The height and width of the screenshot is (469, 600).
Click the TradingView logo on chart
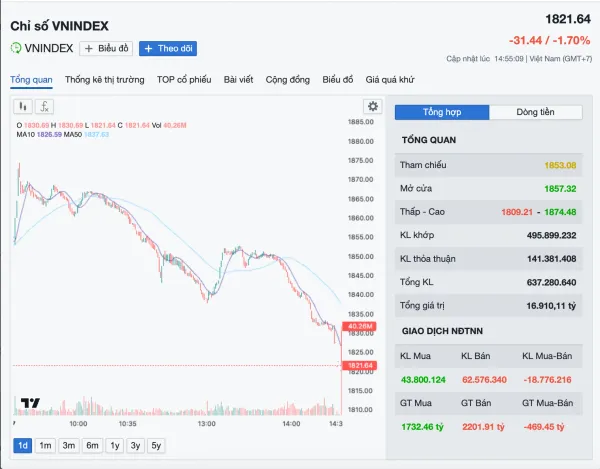pyautogui.click(x=30, y=403)
